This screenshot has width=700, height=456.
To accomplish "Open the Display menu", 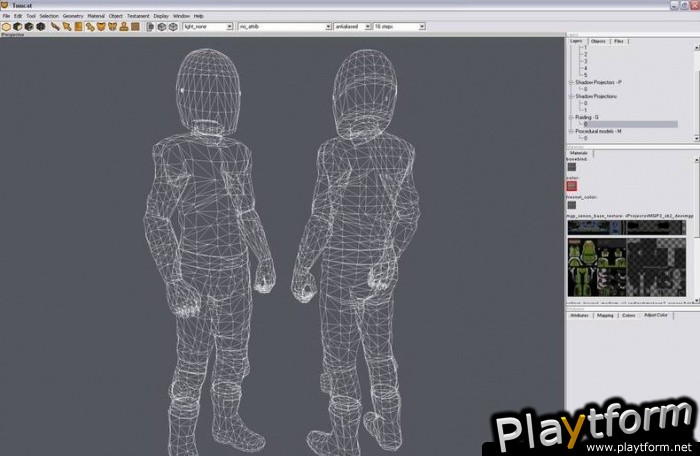I will 161,16.
